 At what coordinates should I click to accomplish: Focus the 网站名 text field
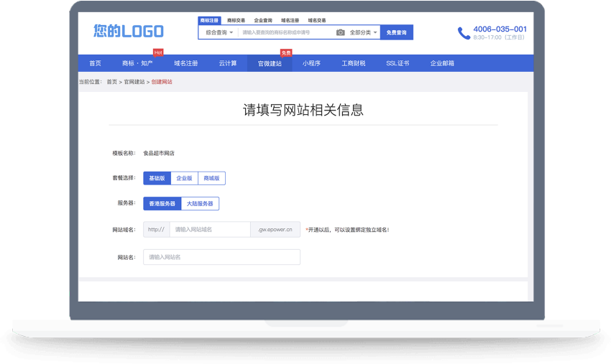[221, 257]
